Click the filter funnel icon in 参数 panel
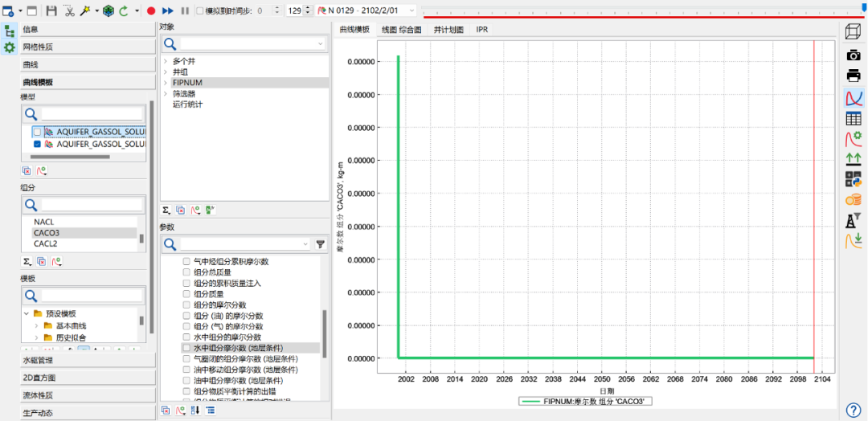This screenshot has width=868, height=421. pyautogui.click(x=320, y=243)
